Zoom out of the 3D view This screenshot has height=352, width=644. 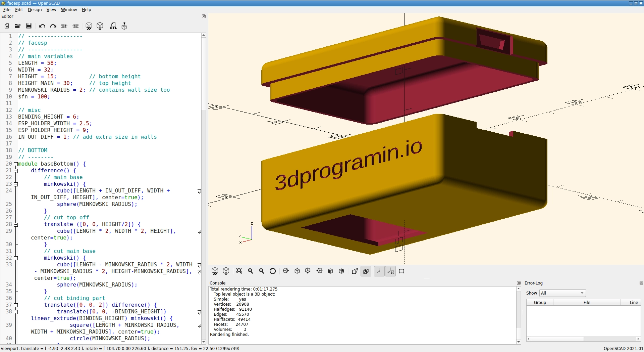coord(262,271)
